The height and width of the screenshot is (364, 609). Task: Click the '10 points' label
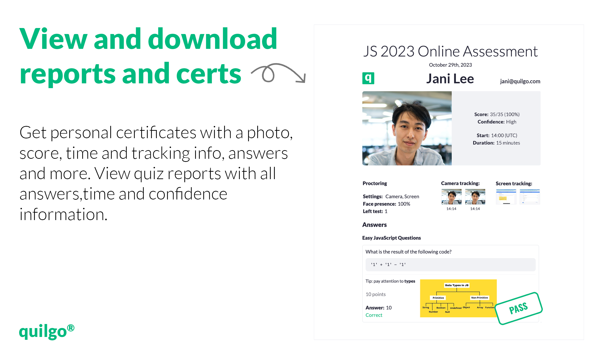click(375, 294)
